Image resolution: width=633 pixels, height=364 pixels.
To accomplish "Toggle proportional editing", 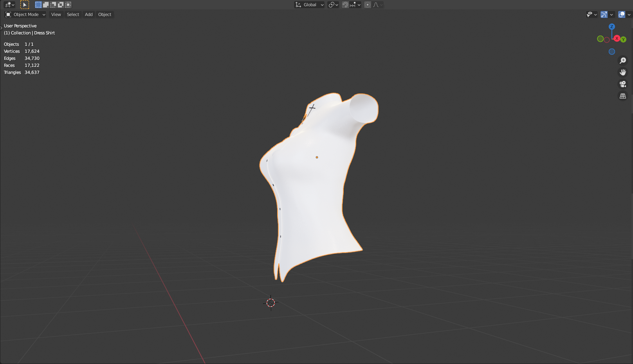I will click(x=368, y=5).
